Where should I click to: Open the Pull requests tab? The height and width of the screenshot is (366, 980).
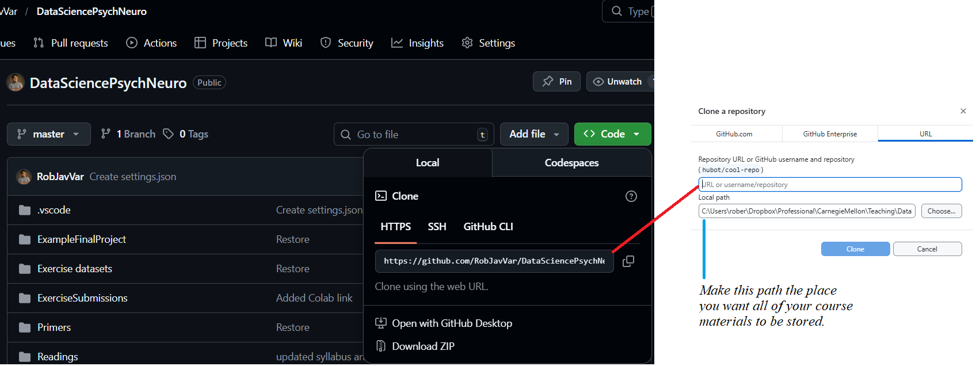pos(71,43)
